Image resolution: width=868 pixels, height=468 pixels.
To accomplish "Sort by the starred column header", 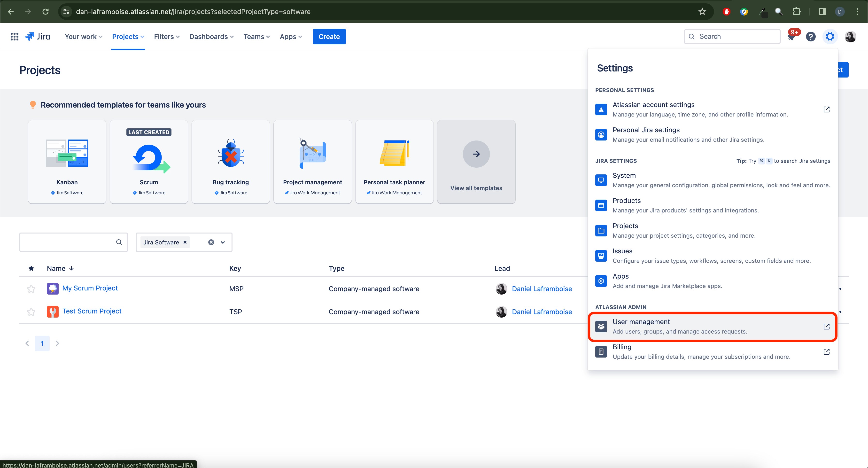I will (31, 269).
